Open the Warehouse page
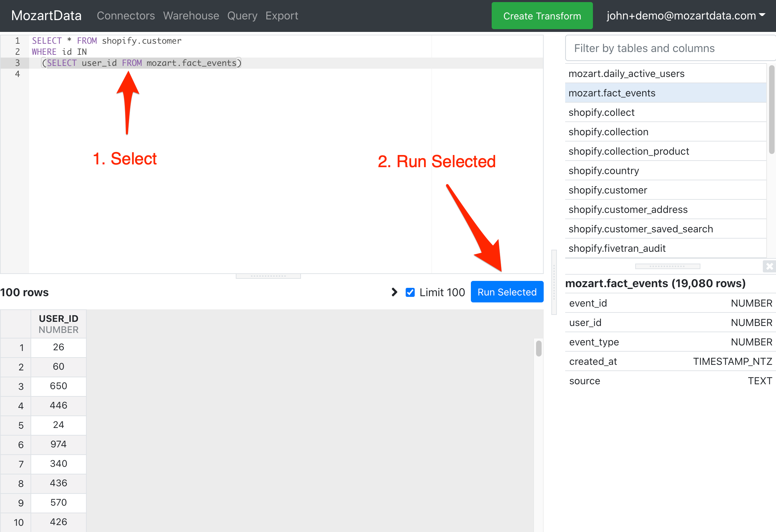The image size is (776, 532). 191,16
